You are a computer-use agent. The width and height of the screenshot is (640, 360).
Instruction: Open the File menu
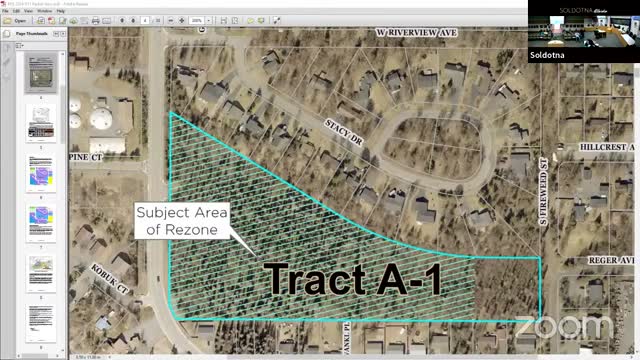point(5,11)
